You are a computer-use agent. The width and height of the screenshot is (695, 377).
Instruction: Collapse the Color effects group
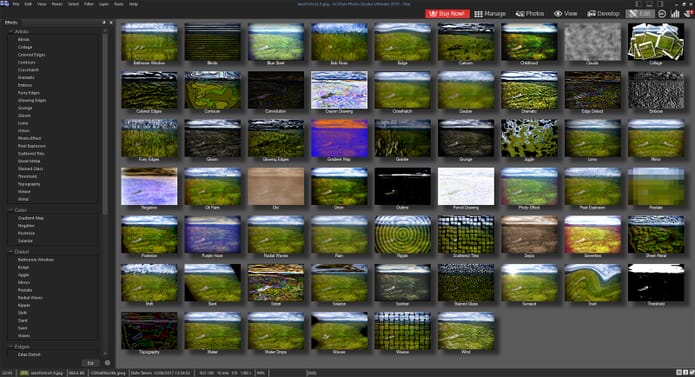tap(11, 210)
